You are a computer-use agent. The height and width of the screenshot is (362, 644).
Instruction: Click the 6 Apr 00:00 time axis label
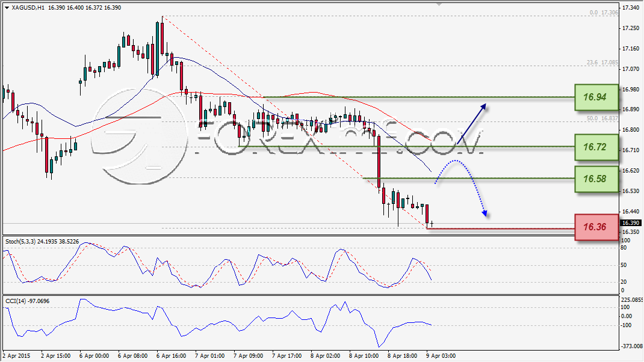coord(94,356)
